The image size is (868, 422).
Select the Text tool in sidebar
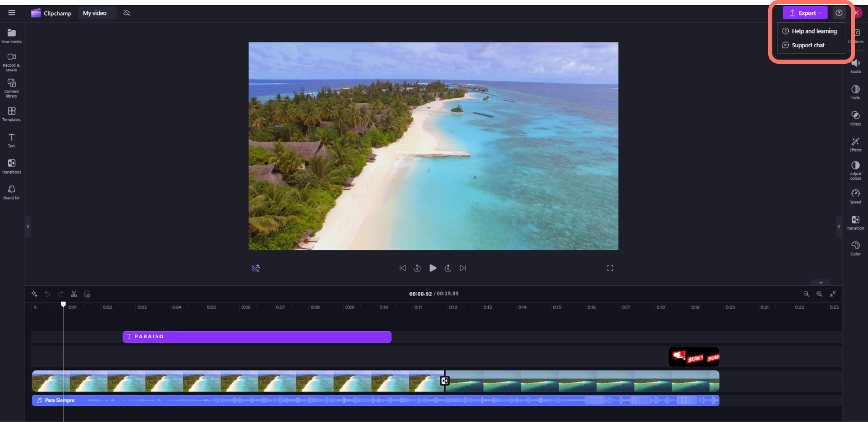pyautogui.click(x=11, y=140)
